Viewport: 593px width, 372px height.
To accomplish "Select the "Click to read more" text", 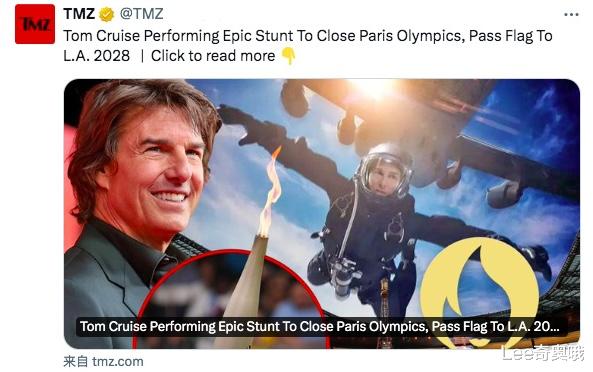I will [213, 56].
